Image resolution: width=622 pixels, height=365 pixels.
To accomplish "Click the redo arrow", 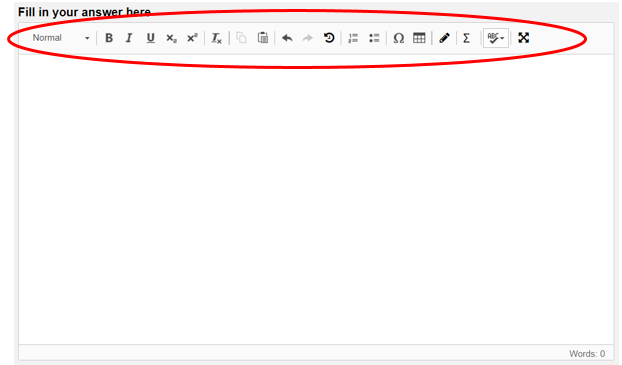I will [x=308, y=38].
